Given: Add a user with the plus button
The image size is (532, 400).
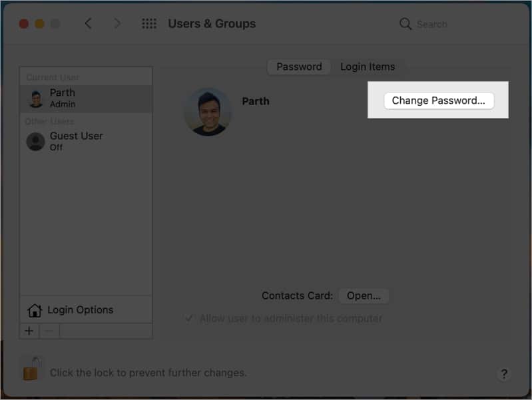Looking at the screenshot, I should click(x=29, y=331).
